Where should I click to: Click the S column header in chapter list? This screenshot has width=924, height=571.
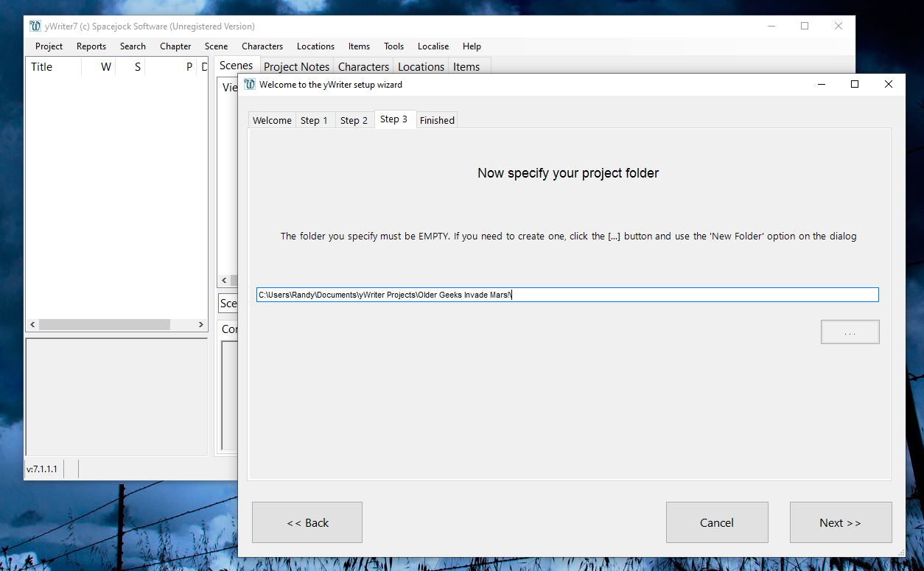click(x=130, y=67)
